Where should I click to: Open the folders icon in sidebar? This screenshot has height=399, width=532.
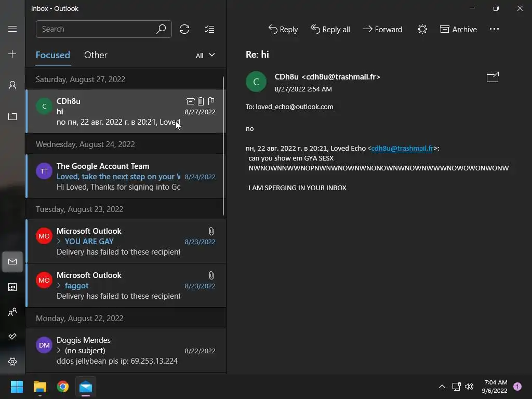12,116
